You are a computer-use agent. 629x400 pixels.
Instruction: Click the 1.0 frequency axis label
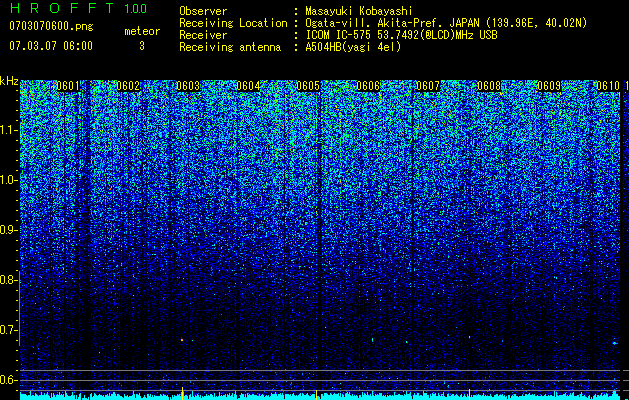tap(8, 180)
